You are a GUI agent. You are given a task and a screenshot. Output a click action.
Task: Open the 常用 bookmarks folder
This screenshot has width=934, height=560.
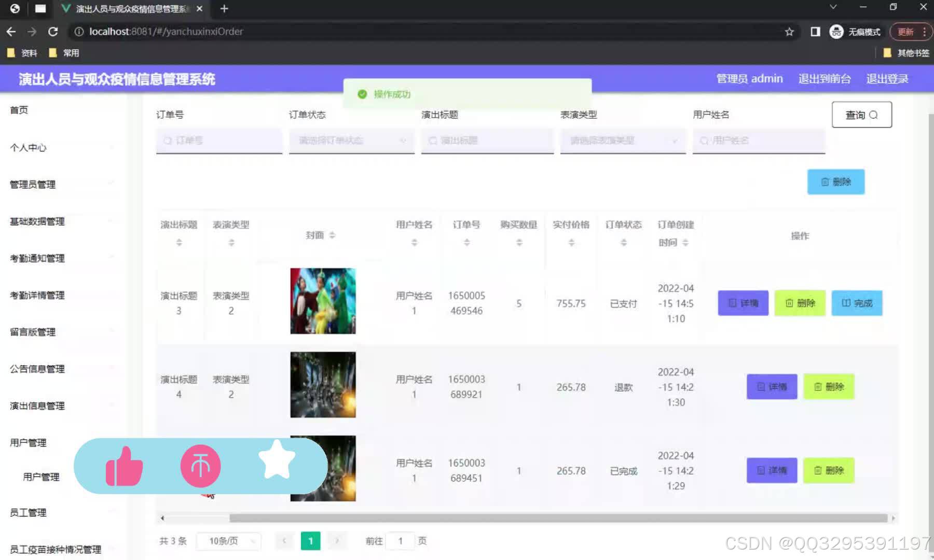pos(64,53)
